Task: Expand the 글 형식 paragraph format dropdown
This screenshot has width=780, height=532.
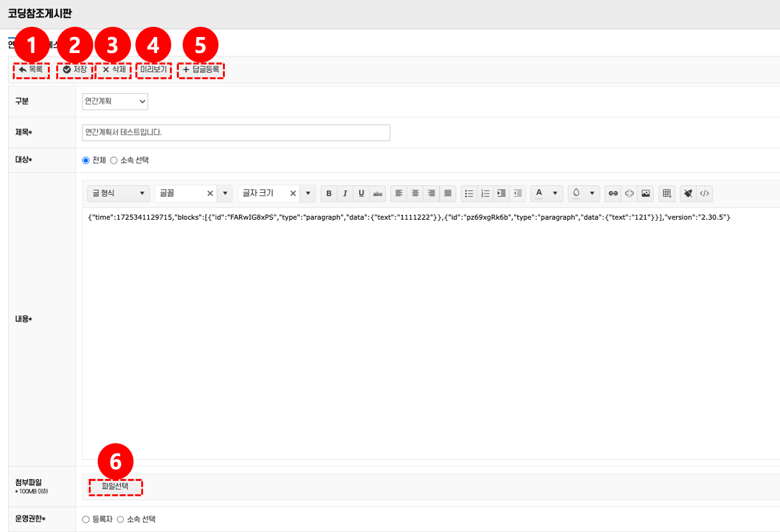Action: [119, 194]
